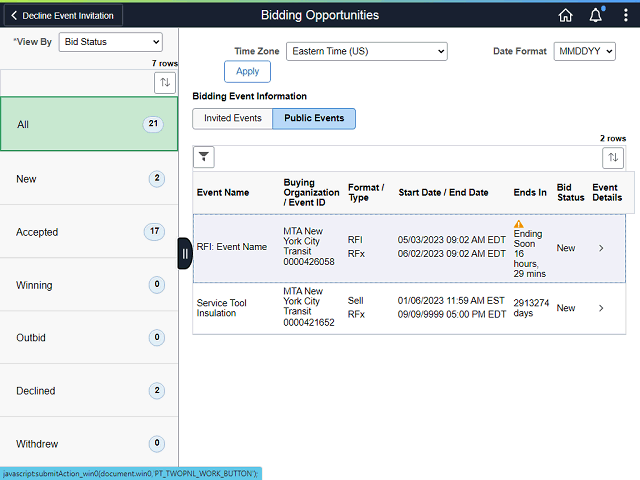Click the Event Name column header

coord(223,193)
